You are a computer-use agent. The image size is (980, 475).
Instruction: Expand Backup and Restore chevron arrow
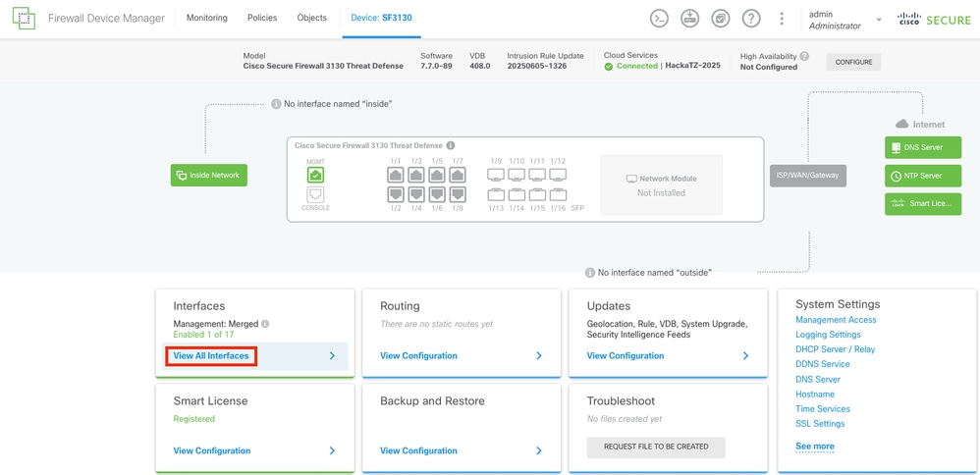point(539,450)
